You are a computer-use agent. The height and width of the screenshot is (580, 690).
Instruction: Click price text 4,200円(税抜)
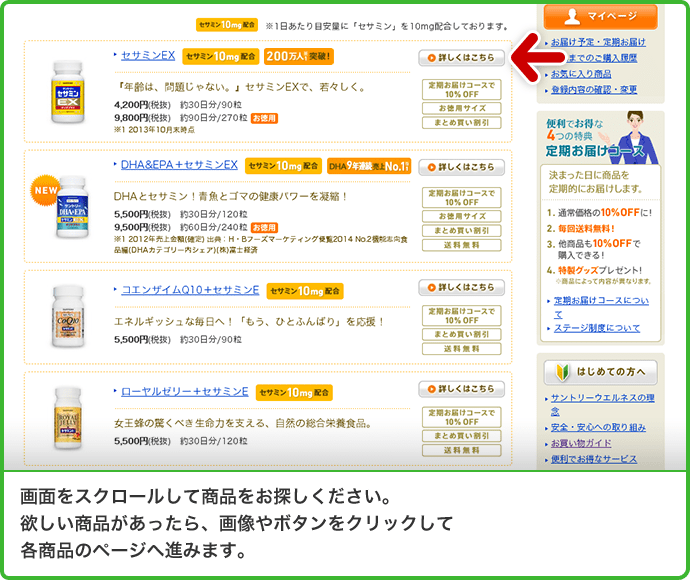(x=143, y=105)
